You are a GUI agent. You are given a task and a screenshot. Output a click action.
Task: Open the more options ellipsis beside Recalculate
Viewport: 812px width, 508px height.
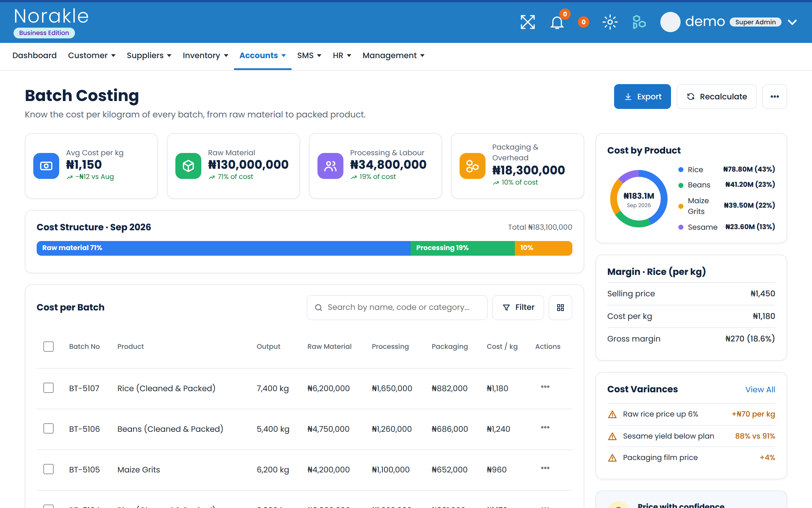775,97
